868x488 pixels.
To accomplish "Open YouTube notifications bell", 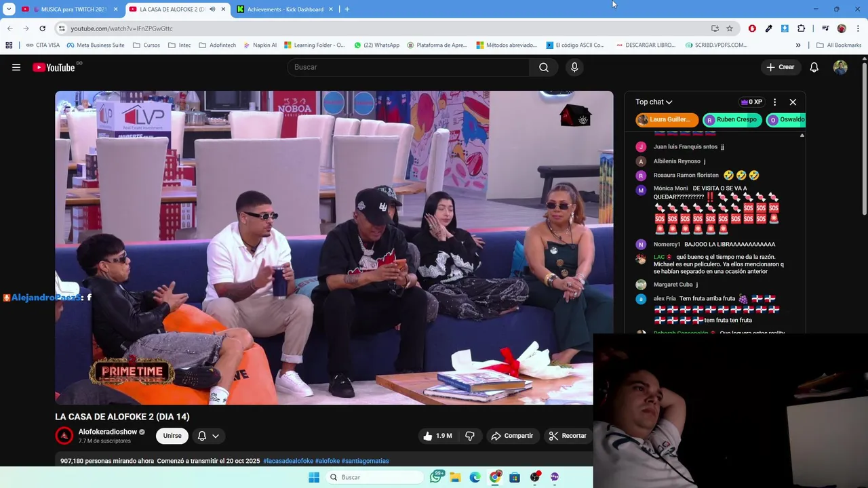I will tap(814, 67).
